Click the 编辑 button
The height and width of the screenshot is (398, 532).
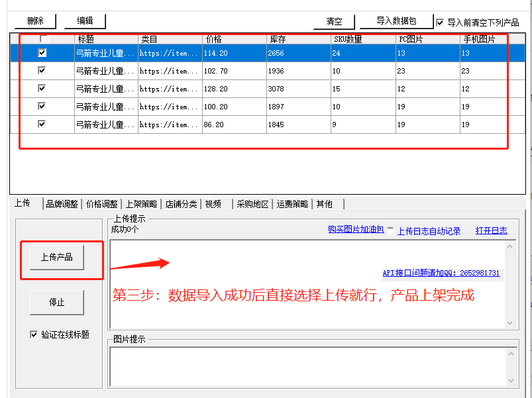85,21
